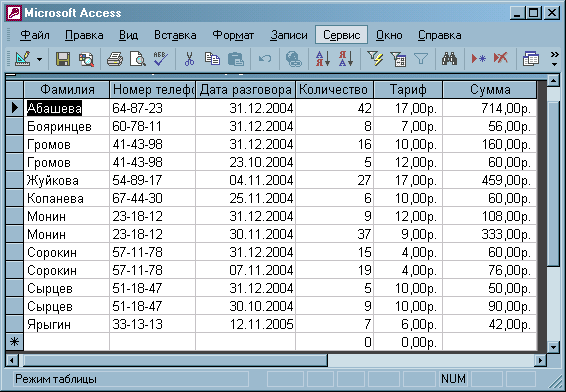Click the Paste clipboard icon

coord(236,58)
